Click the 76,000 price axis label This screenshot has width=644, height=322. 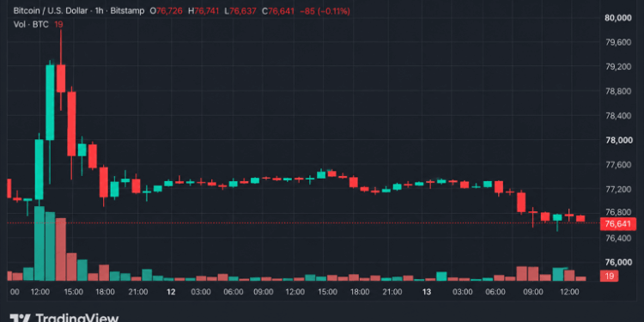pos(617,263)
